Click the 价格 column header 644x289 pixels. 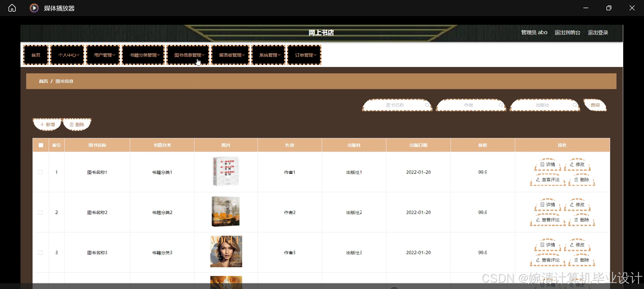tap(483, 145)
